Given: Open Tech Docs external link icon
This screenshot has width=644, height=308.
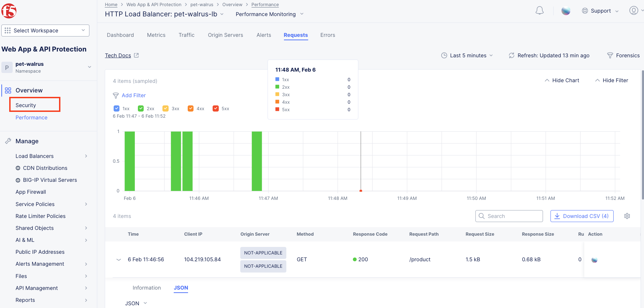Looking at the screenshot, I should [x=136, y=55].
